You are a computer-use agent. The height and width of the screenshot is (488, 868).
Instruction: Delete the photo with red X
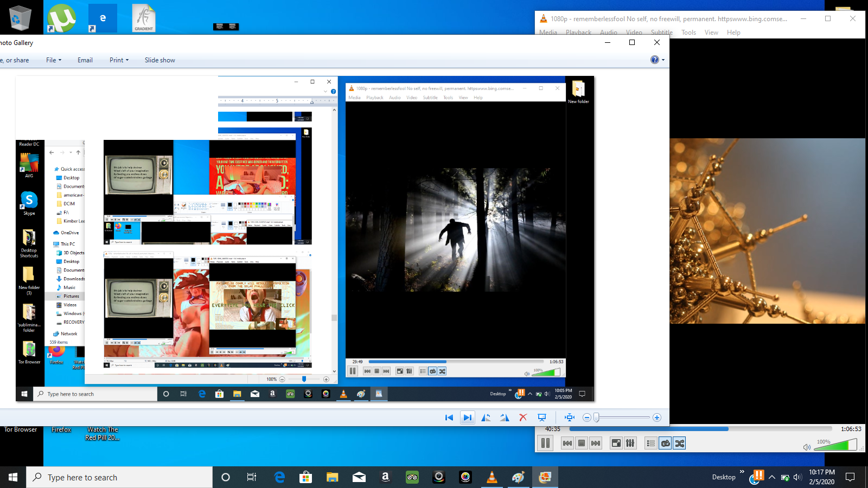(x=523, y=418)
